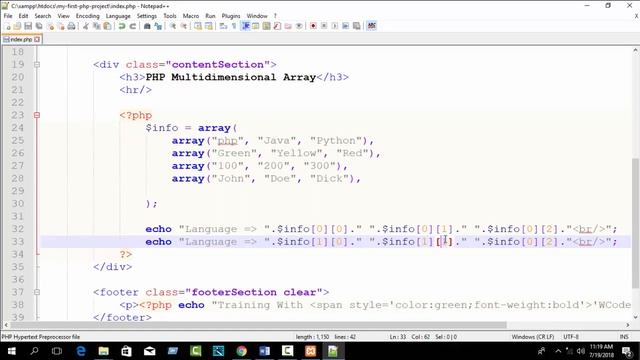Click the vertical scrollbar up arrow
The width and height of the screenshot is (640, 360).
[636, 50]
